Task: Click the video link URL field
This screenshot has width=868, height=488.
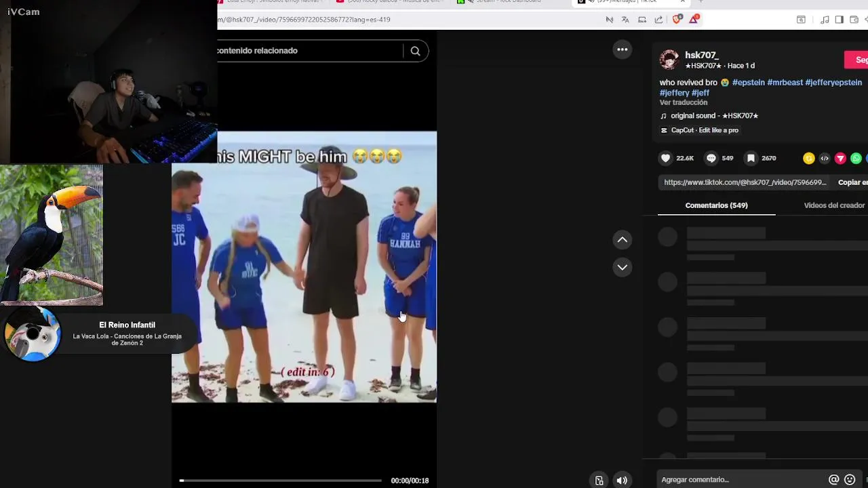Action: coord(745,182)
